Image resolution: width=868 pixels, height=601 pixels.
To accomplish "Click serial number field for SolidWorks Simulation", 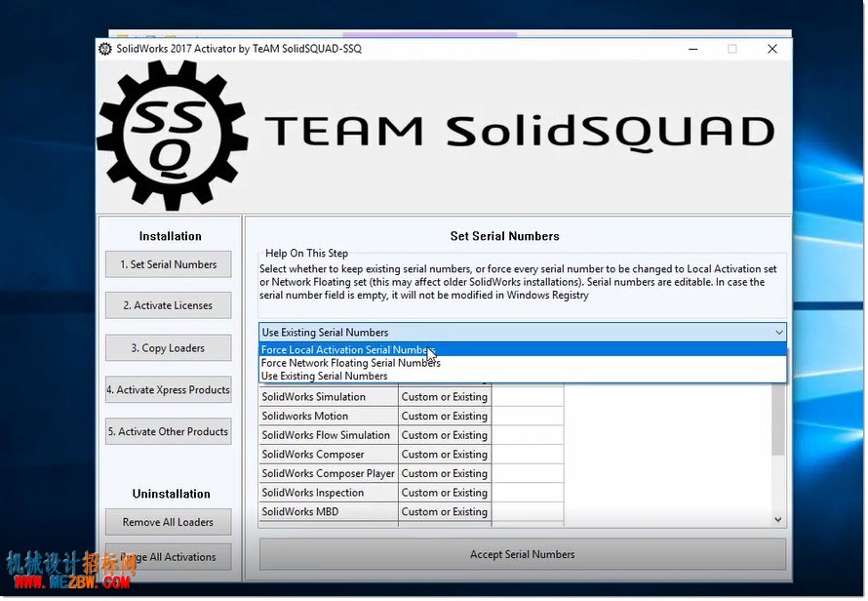I will pos(528,397).
